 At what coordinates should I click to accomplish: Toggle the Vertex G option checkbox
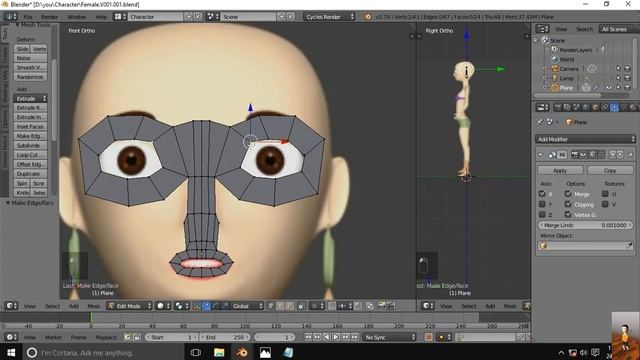[x=568, y=214]
